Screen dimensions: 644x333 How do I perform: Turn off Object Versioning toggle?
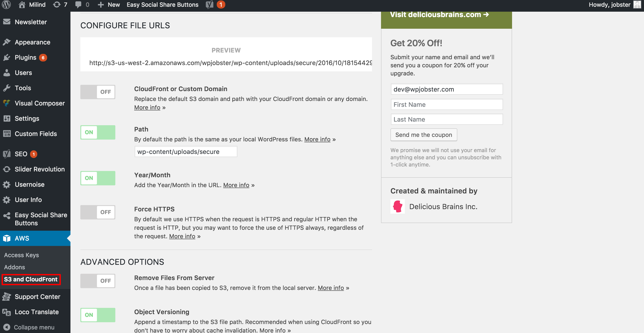(98, 315)
